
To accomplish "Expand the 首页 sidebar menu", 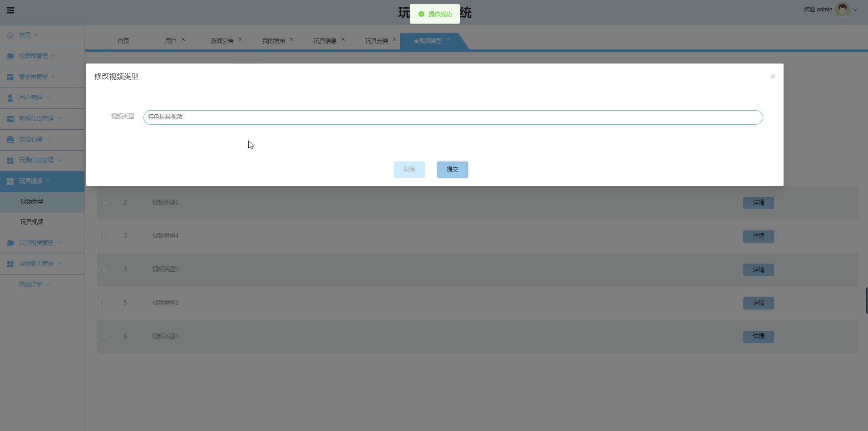I will (36, 35).
